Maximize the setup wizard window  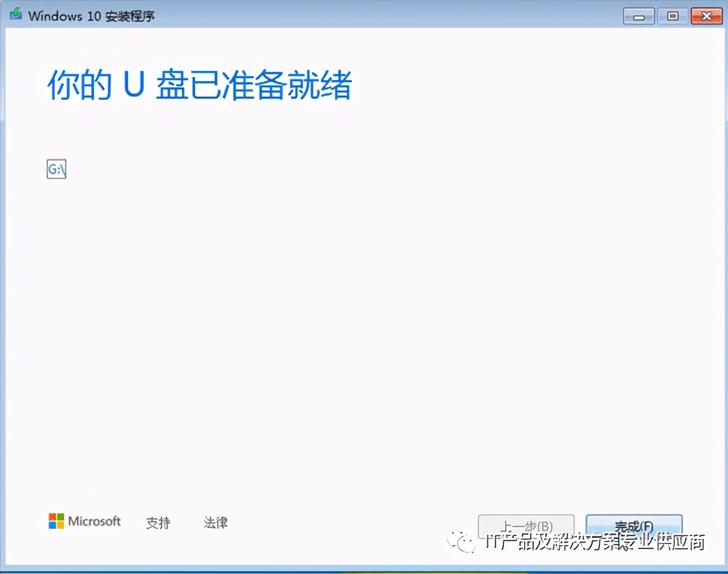click(x=672, y=16)
